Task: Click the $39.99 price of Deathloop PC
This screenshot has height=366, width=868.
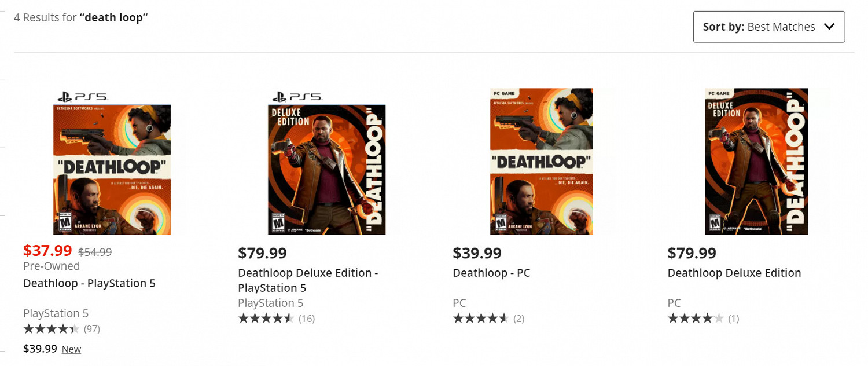Action: [477, 253]
